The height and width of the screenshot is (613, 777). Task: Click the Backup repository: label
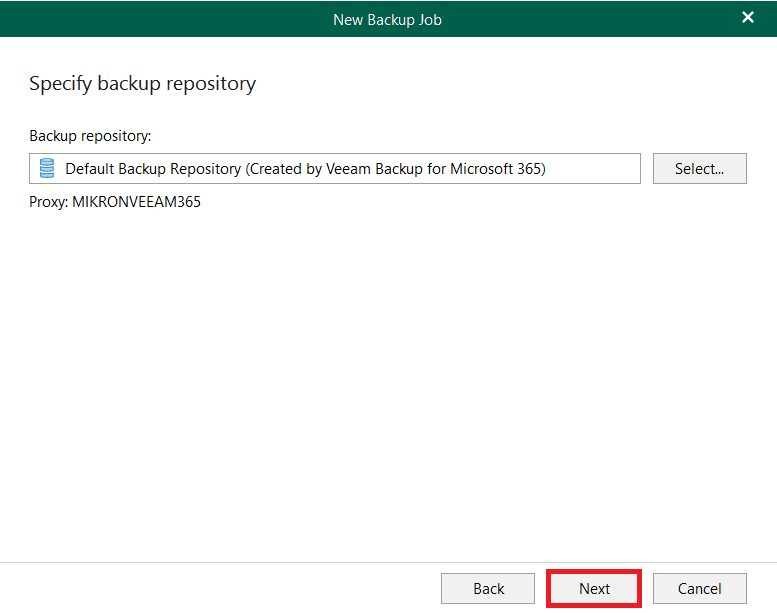(90, 136)
